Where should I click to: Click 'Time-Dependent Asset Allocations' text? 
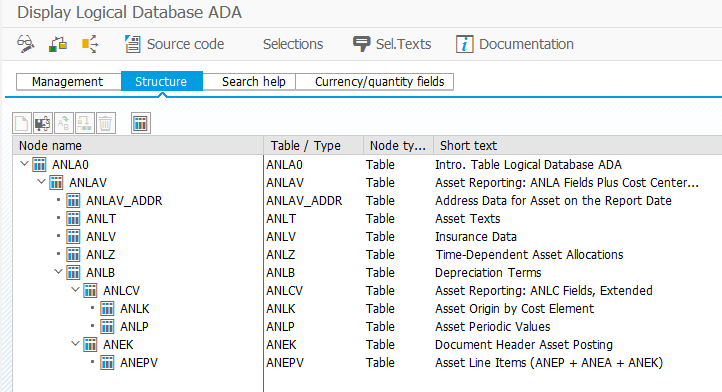(529, 255)
